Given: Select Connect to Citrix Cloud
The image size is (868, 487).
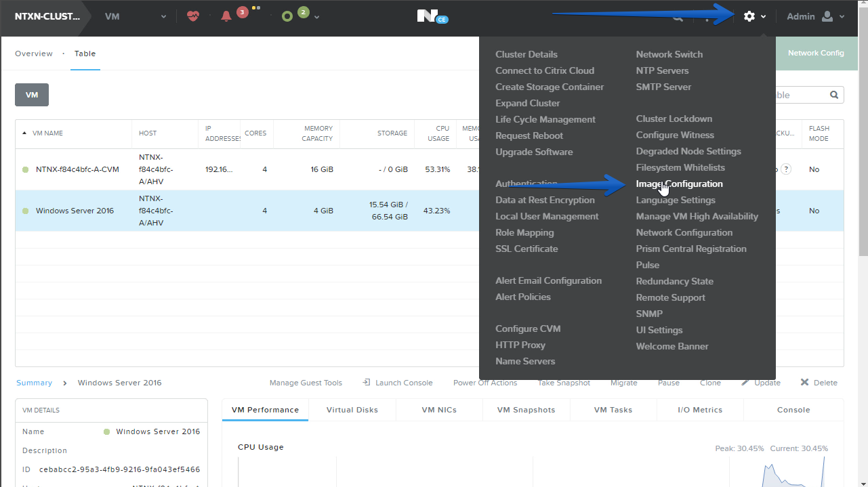Looking at the screenshot, I should (545, 70).
